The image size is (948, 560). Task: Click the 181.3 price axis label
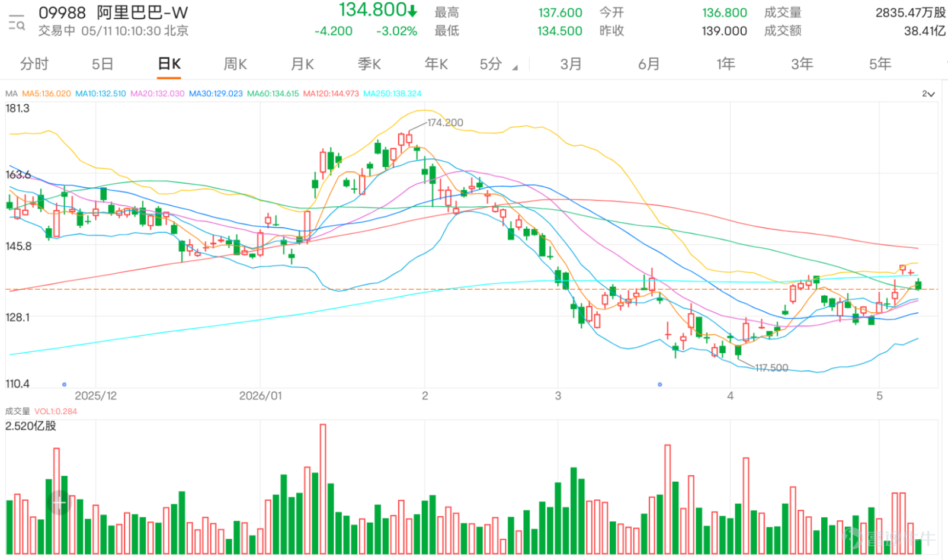pos(17,108)
